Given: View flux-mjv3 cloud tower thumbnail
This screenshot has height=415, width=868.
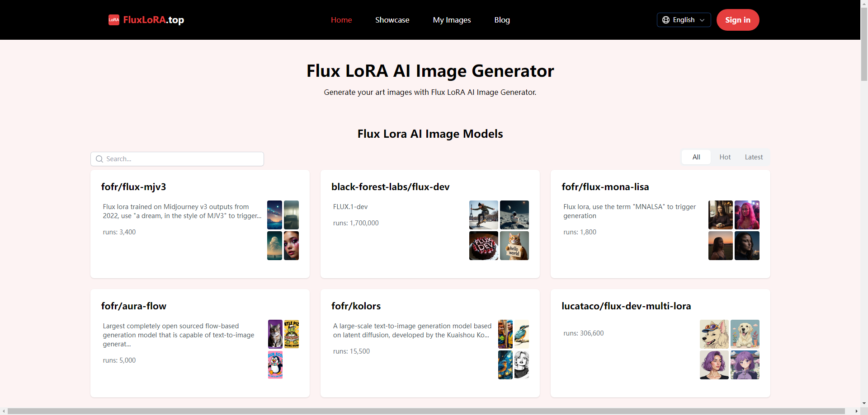Looking at the screenshot, I should point(274,246).
